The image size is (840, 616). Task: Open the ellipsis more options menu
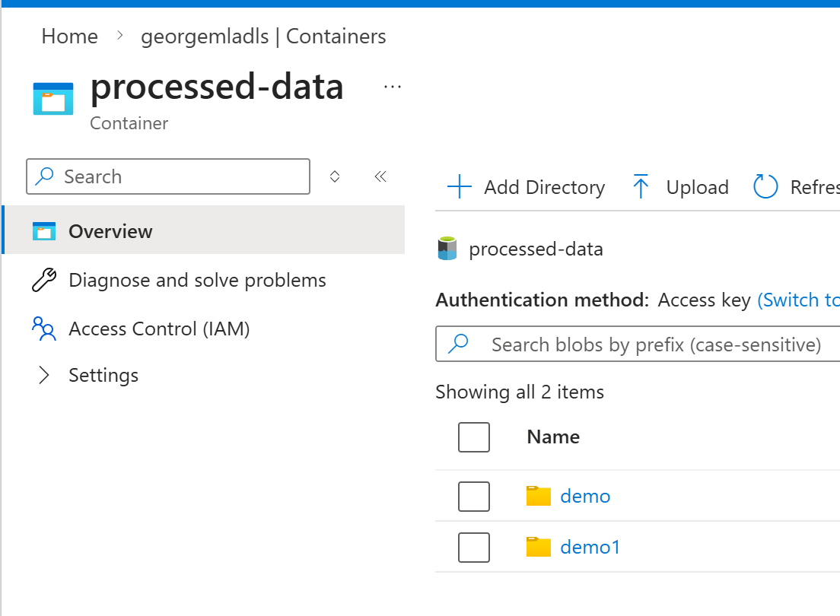click(393, 87)
